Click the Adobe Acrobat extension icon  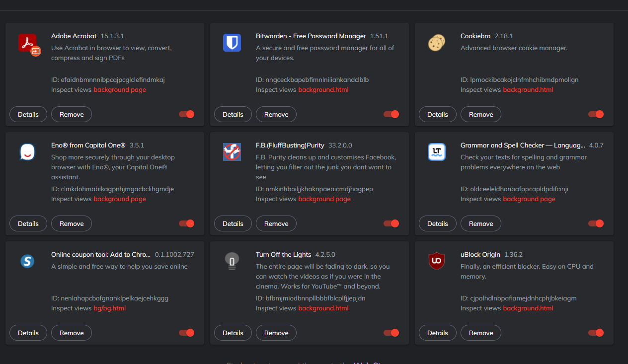click(x=29, y=44)
